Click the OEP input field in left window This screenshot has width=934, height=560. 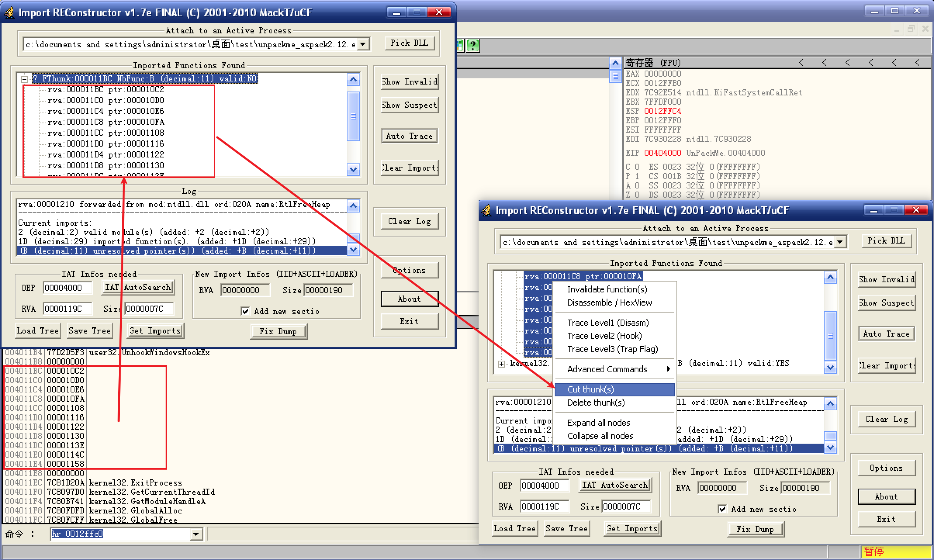[x=67, y=288]
